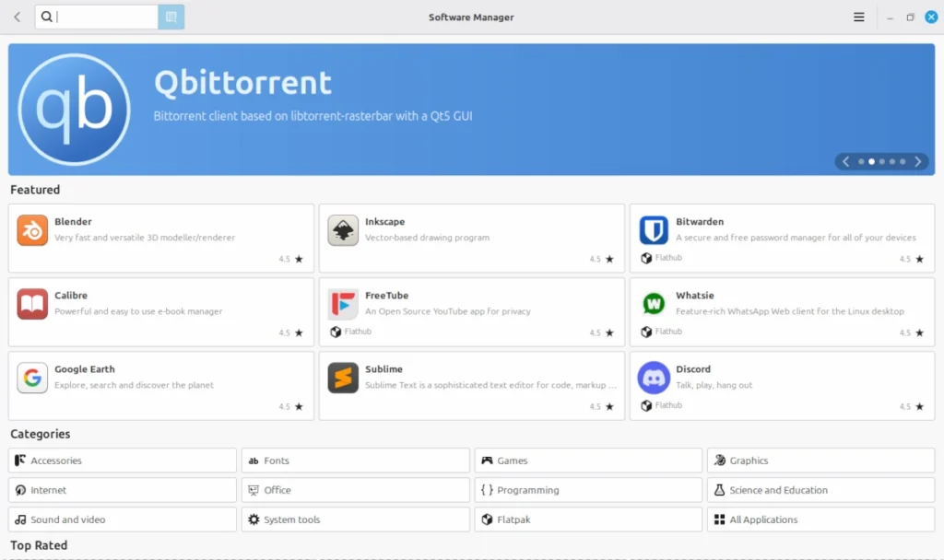Click the Blender 4.5 star rating
Image resolution: width=944 pixels, height=560 pixels.
[290, 259]
